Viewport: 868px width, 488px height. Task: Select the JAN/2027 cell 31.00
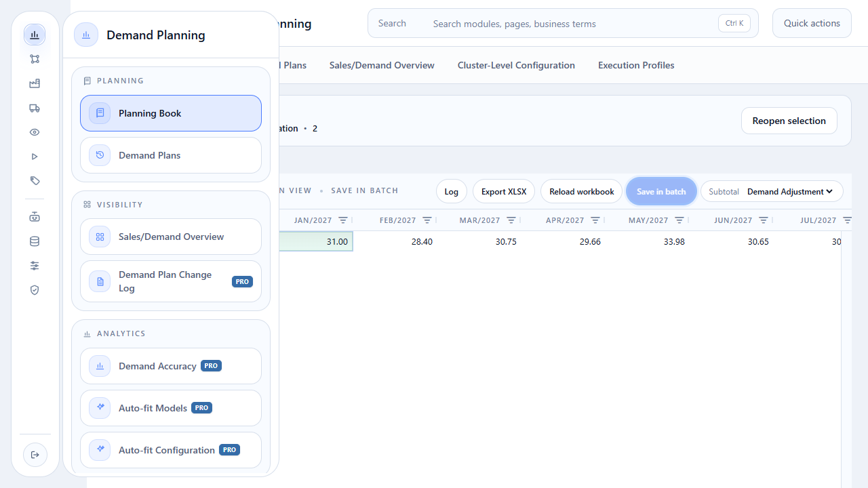pos(316,241)
